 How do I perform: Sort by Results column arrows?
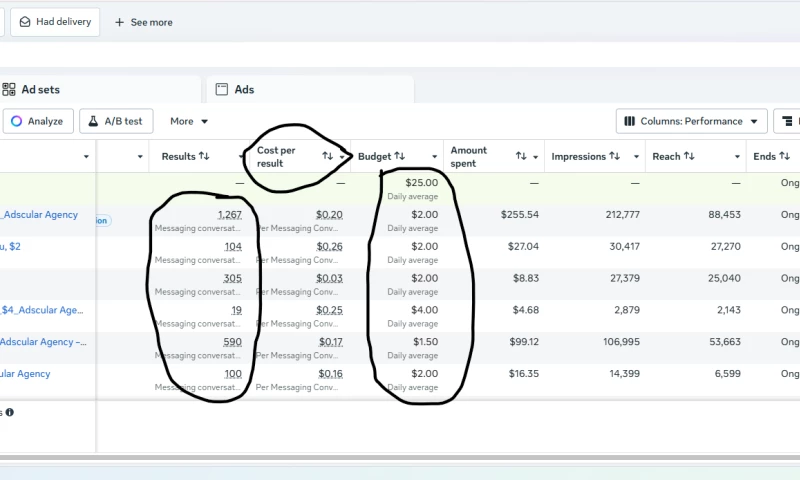click(204, 156)
